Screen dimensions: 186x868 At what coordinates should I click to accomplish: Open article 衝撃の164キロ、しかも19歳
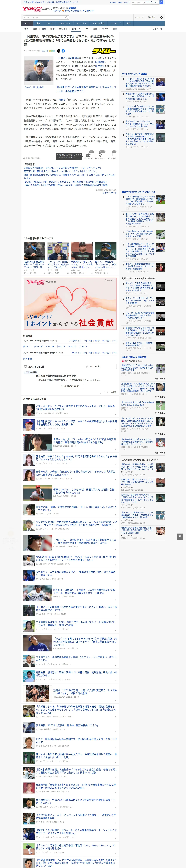85,491
